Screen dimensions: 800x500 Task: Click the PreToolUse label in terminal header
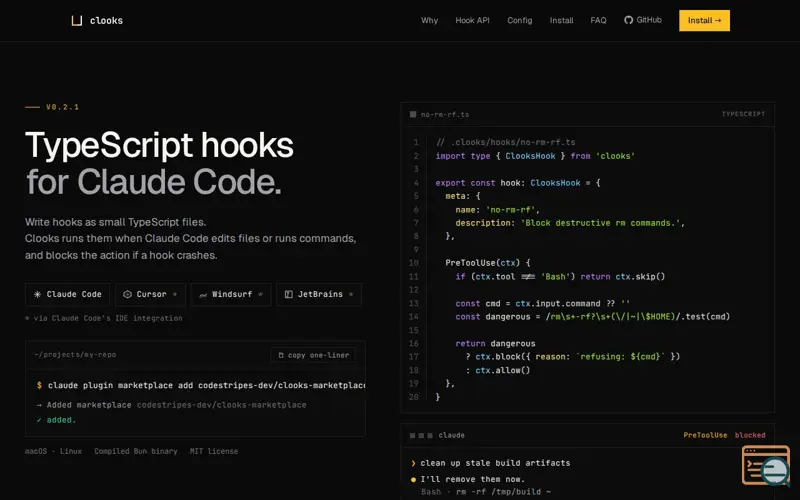(705, 435)
